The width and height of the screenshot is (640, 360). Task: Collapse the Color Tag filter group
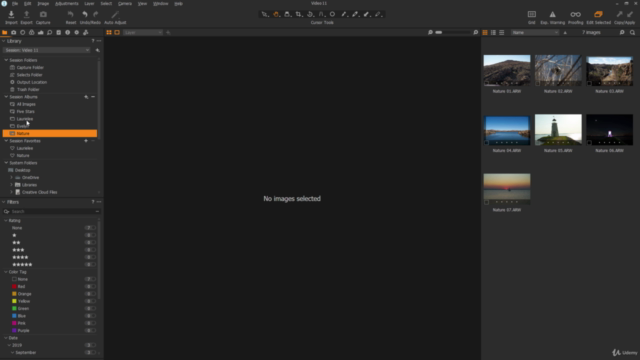pos(6,272)
